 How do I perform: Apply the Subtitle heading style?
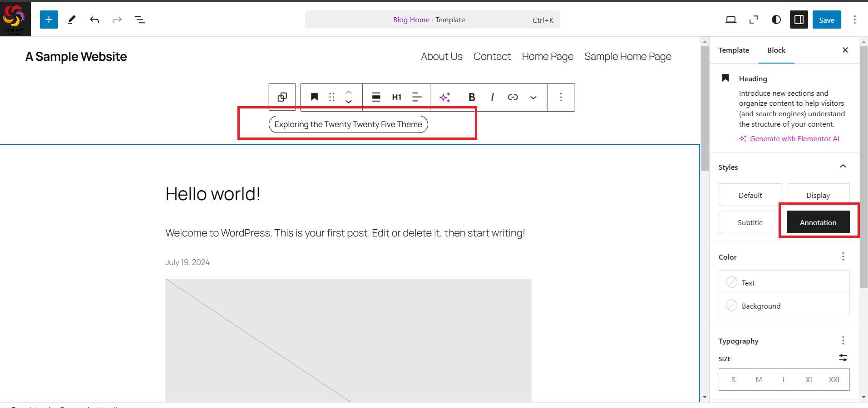[750, 222]
